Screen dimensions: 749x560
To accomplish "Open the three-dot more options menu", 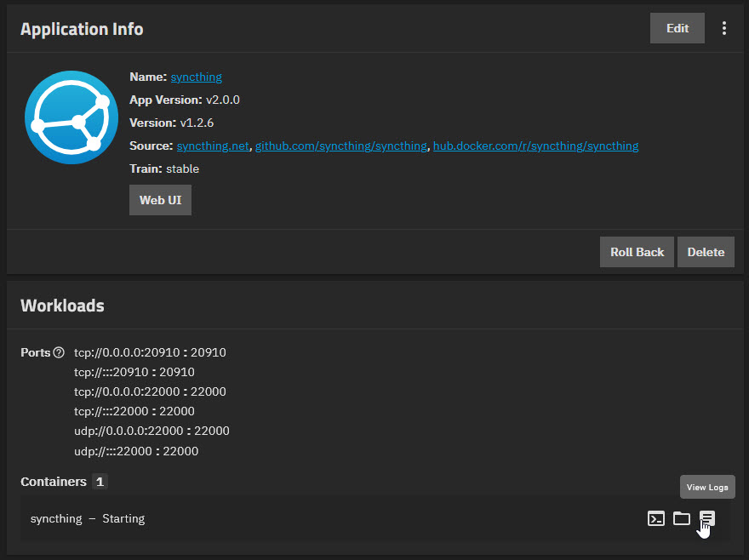I will (x=724, y=28).
